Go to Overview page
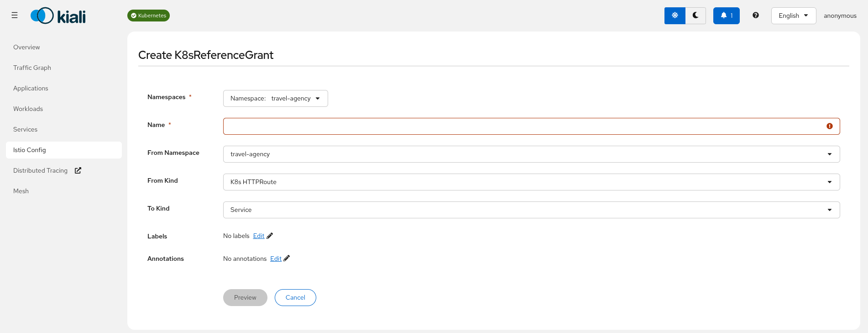Screen dimensions: 868x333 click(x=64, y=47)
